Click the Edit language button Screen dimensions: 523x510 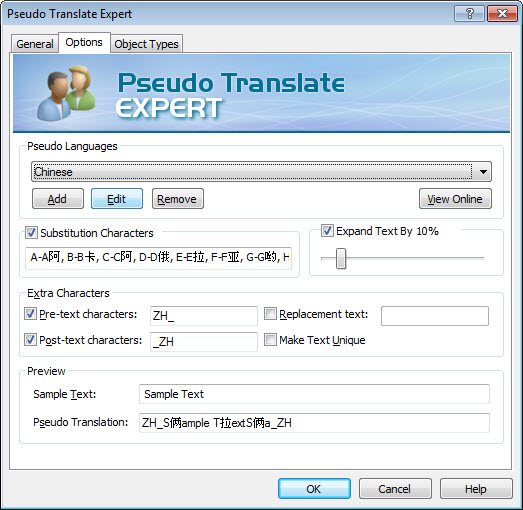(x=117, y=199)
